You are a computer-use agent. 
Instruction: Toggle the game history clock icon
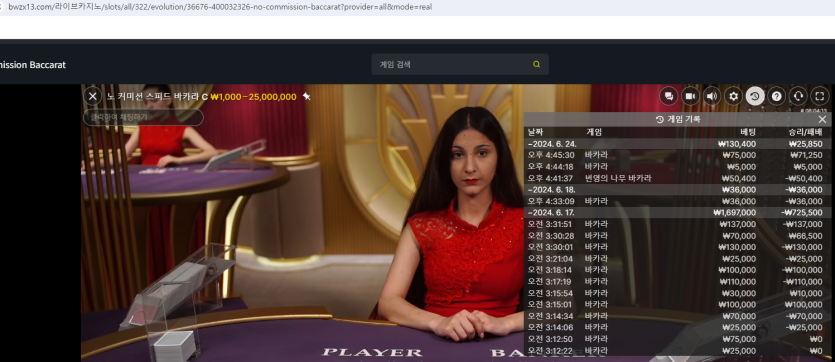coord(755,96)
